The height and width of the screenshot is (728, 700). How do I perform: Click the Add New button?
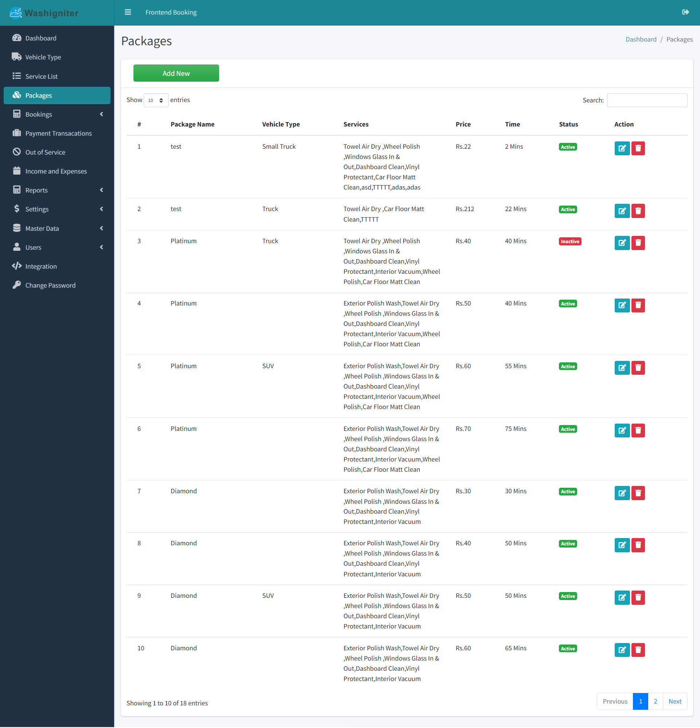coord(175,73)
